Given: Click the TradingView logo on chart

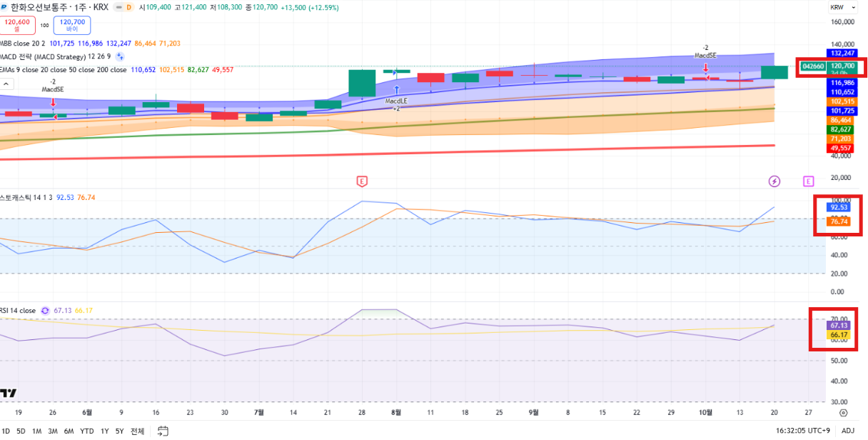Looking at the screenshot, I should coord(8,393).
